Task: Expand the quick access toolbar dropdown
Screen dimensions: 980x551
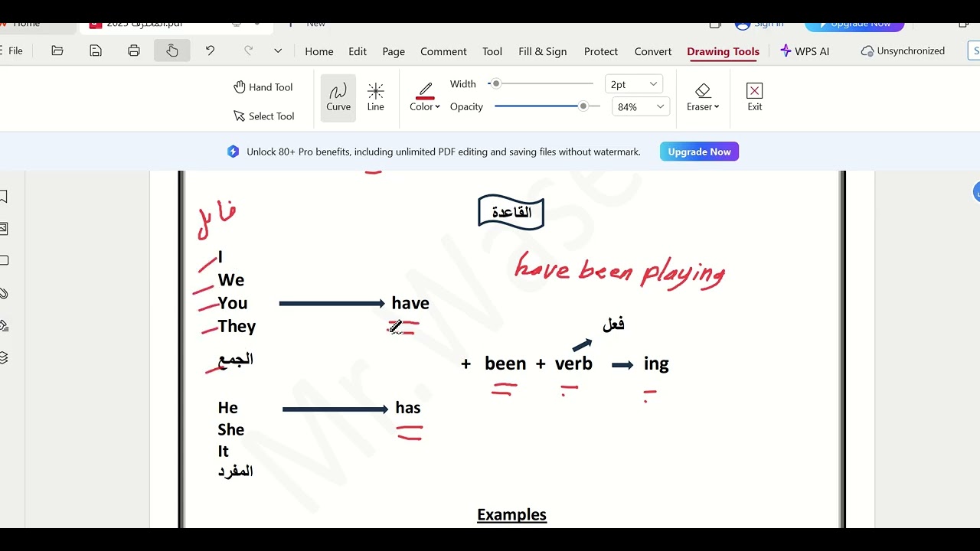Action: pyautogui.click(x=278, y=51)
